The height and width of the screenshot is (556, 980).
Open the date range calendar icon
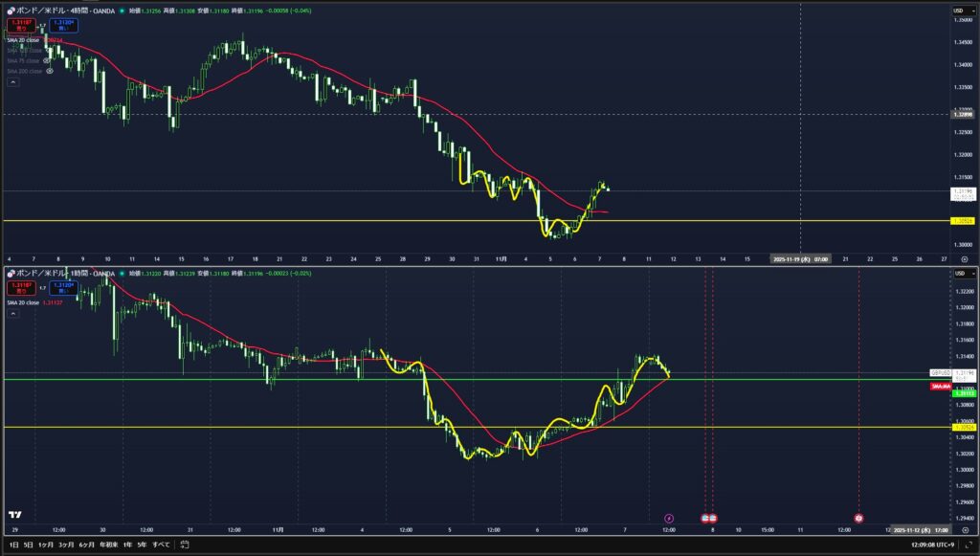click(186, 545)
